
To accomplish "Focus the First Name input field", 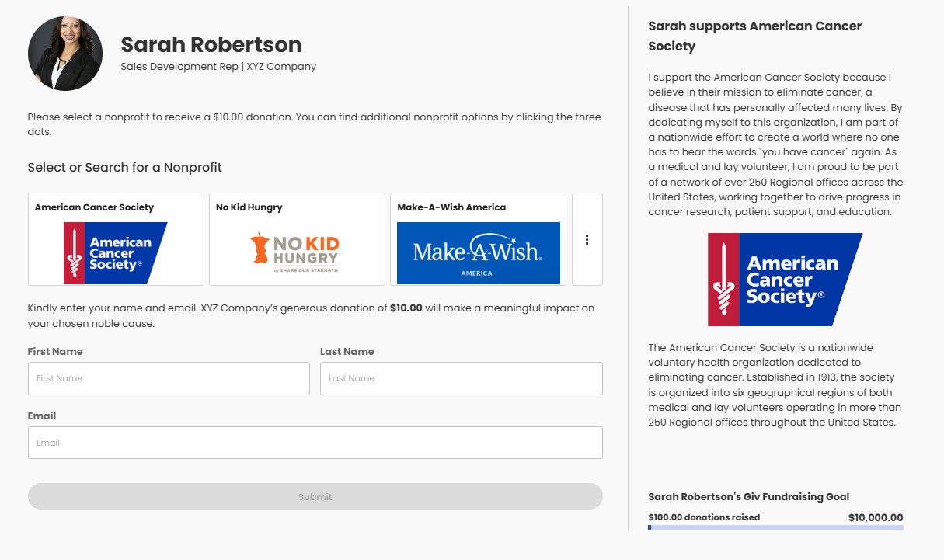I will (x=169, y=378).
